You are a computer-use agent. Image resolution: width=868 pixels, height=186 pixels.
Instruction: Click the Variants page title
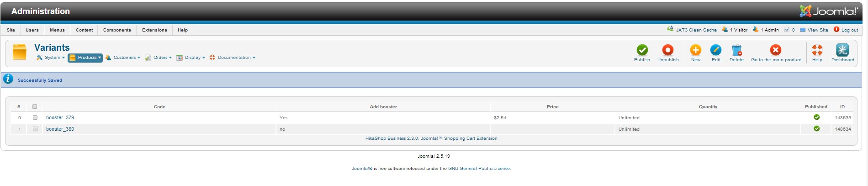coord(52,48)
